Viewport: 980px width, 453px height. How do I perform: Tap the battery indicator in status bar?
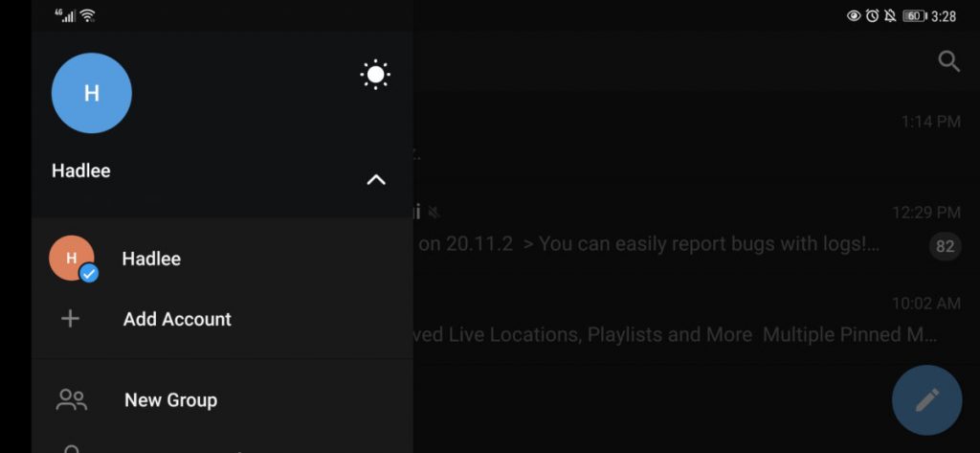point(915,16)
